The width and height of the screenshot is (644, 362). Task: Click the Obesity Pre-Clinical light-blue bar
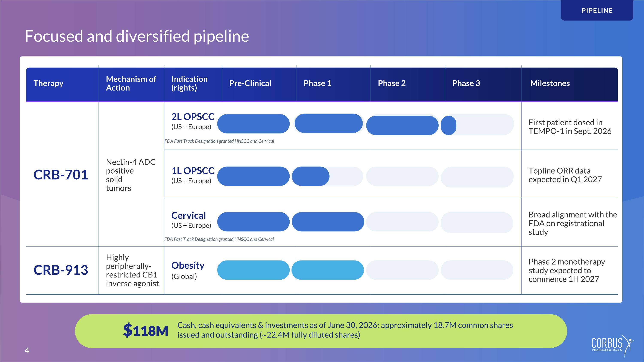point(253,270)
